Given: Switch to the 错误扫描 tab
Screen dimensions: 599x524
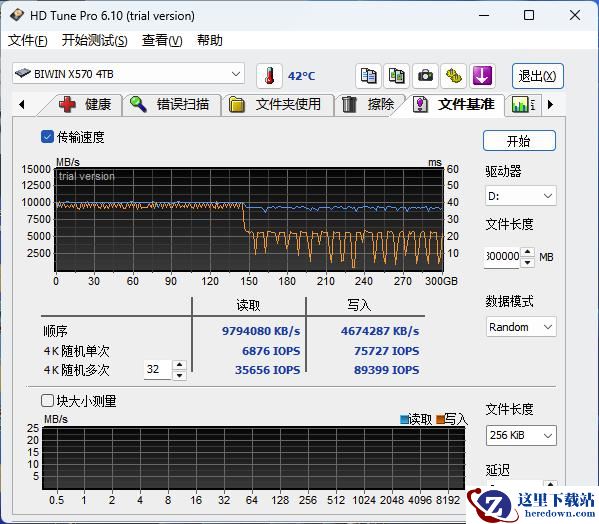Looking at the screenshot, I should [172, 104].
